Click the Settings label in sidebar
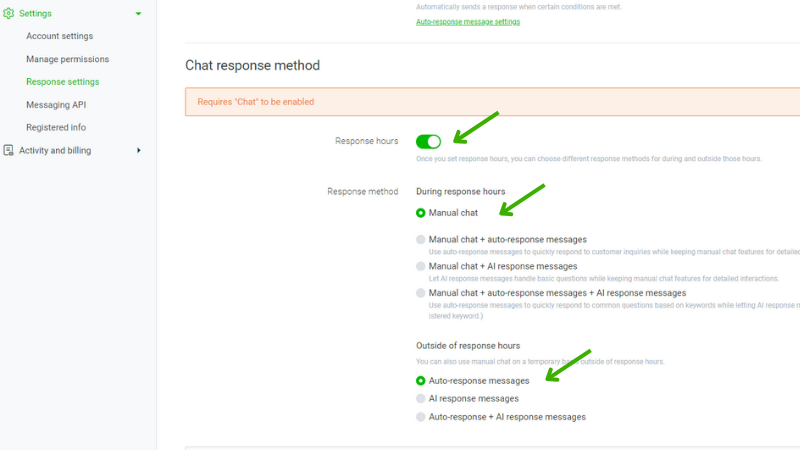This screenshot has height=450, width=800. point(35,13)
